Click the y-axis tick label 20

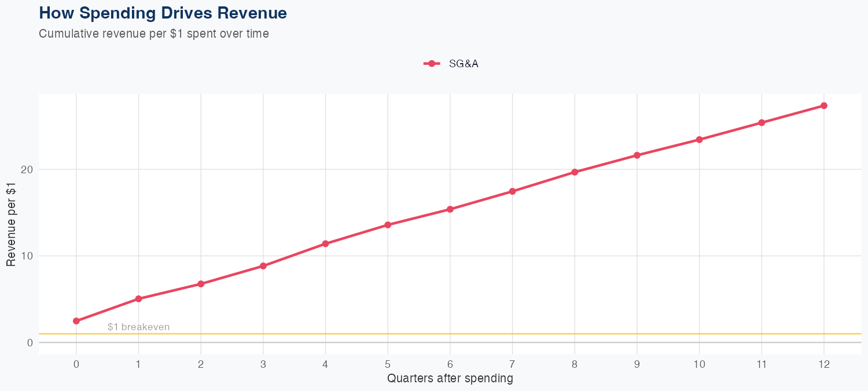pyautogui.click(x=25, y=169)
